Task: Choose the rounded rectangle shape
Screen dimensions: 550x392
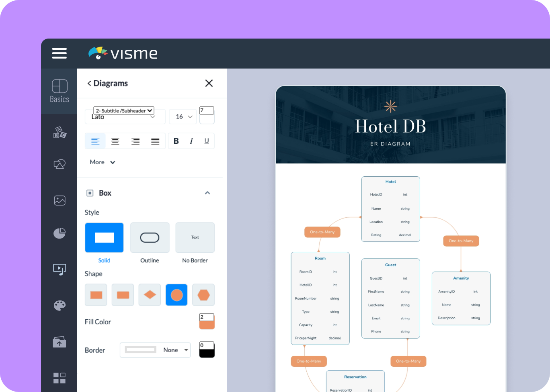Action: point(123,295)
